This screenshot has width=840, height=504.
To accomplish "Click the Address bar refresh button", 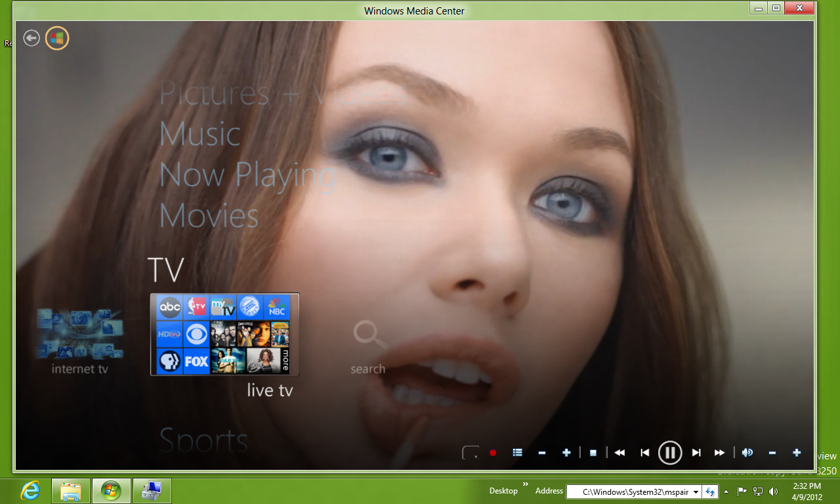I will click(710, 492).
